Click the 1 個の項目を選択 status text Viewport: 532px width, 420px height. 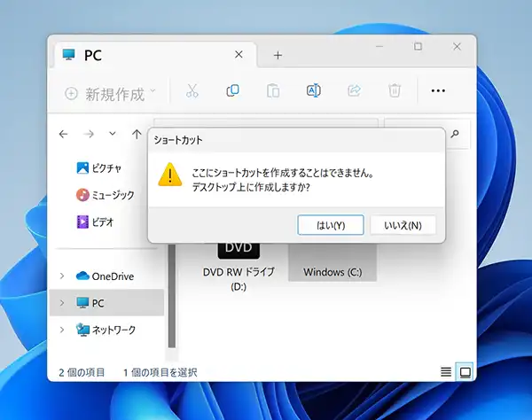point(160,372)
